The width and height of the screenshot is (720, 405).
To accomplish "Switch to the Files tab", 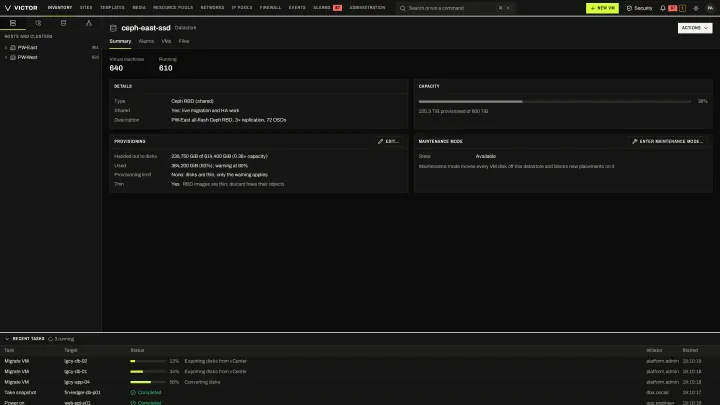I will [184, 41].
